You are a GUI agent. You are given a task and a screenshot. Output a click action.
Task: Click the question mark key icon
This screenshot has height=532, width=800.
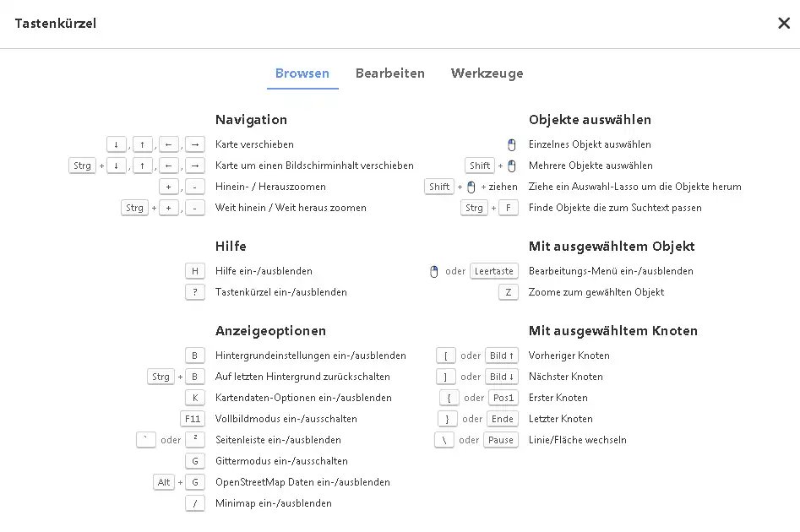coord(195,292)
